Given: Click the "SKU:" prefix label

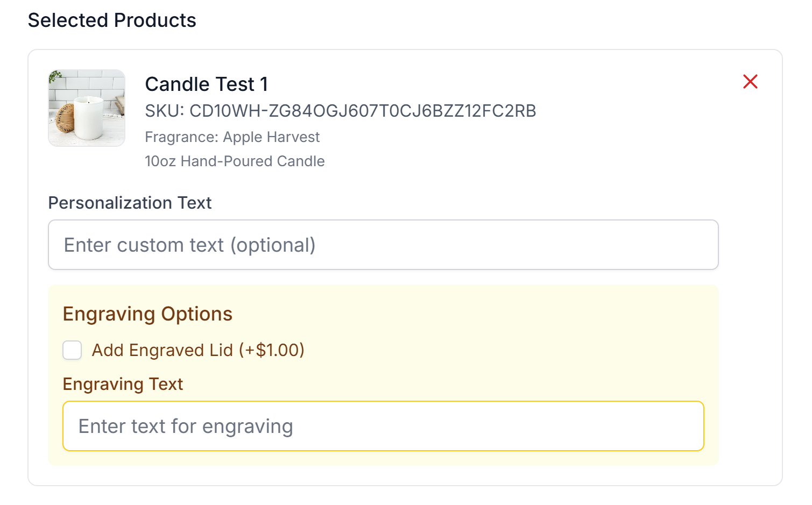Looking at the screenshot, I should coord(165,111).
